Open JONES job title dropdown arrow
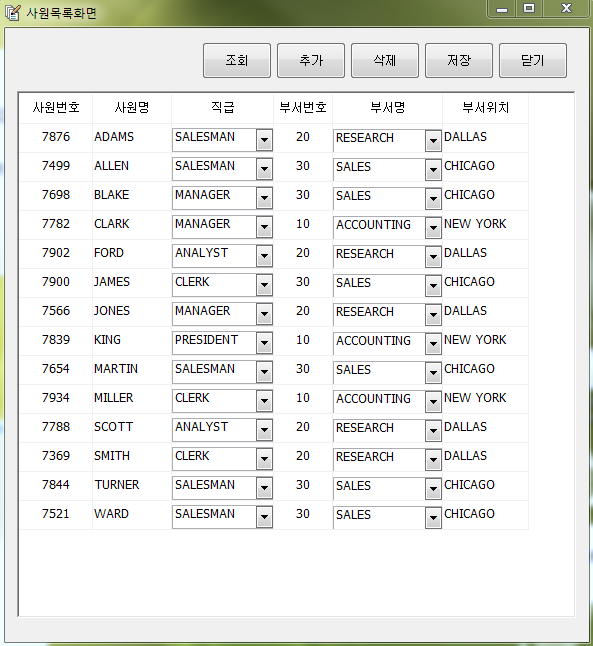Screen dimensions: 593x646 pyautogui.click(x=264, y=314)
